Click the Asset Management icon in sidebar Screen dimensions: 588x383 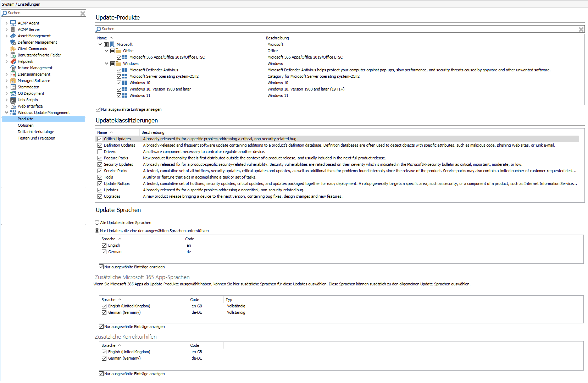(13, 36)
